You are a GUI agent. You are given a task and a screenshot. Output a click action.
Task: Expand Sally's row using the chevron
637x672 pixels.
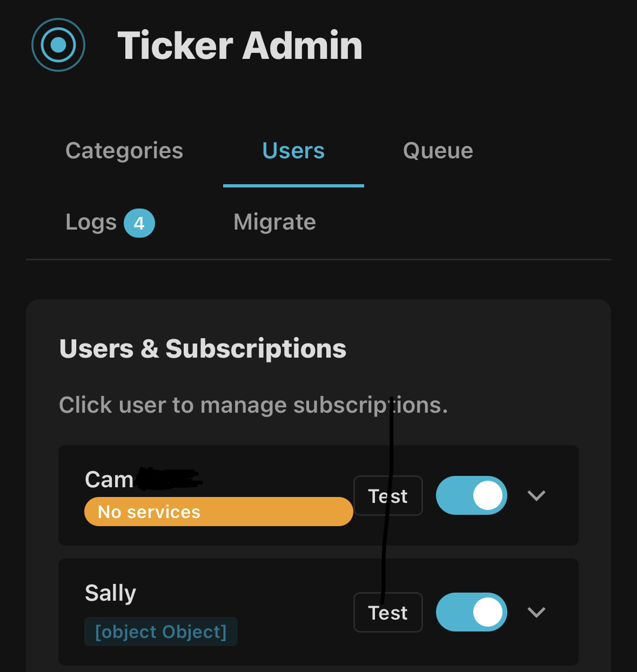coord(536,612)
